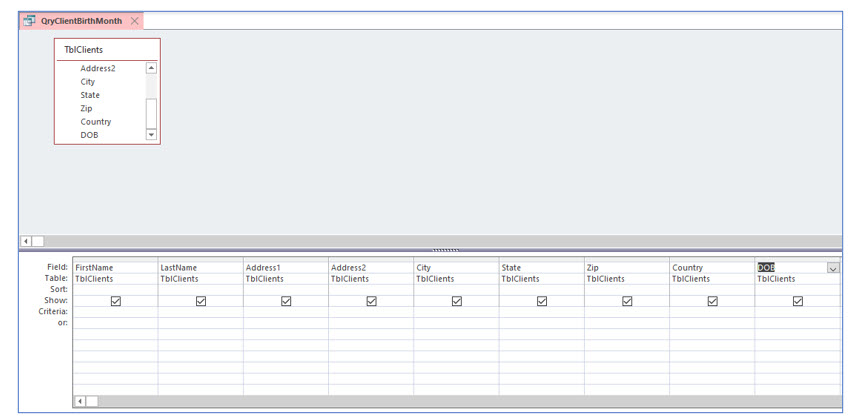858x420 pixels.
Task: Click Sort cell of FirstName column
Action: pyautogui.click(x=115, y=290)
